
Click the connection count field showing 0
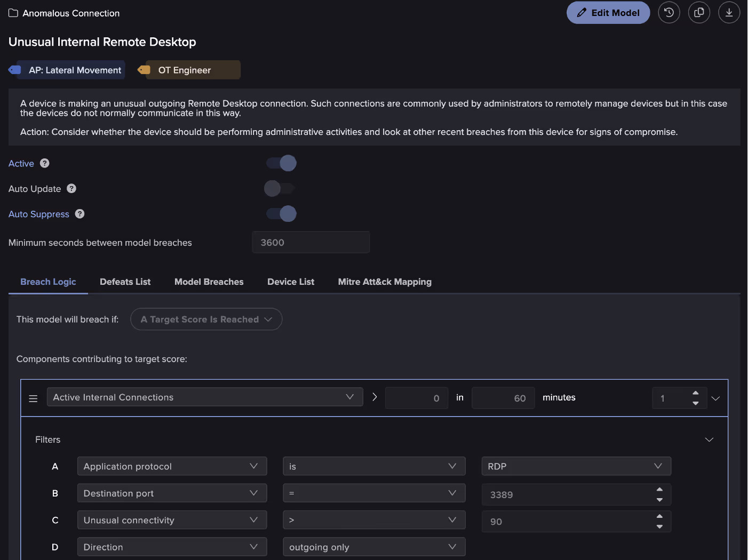click(416, 398)
